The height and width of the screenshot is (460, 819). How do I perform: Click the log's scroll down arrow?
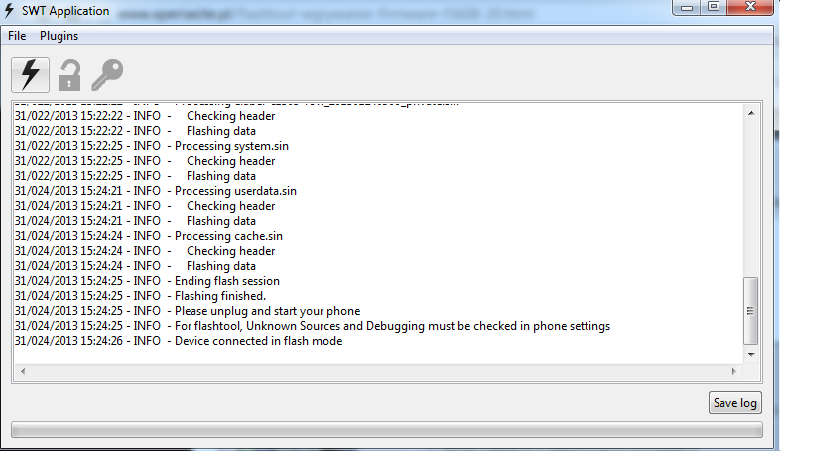click(751, 355)
